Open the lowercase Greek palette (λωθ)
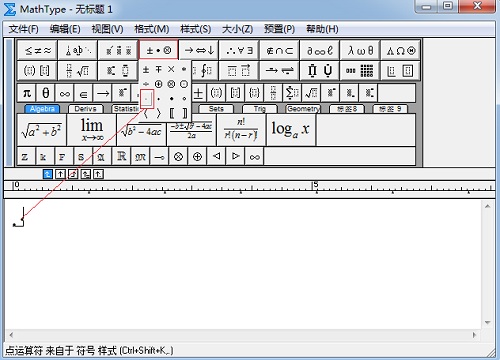Viewport: 500px width, 360px height. click(360, 50)
